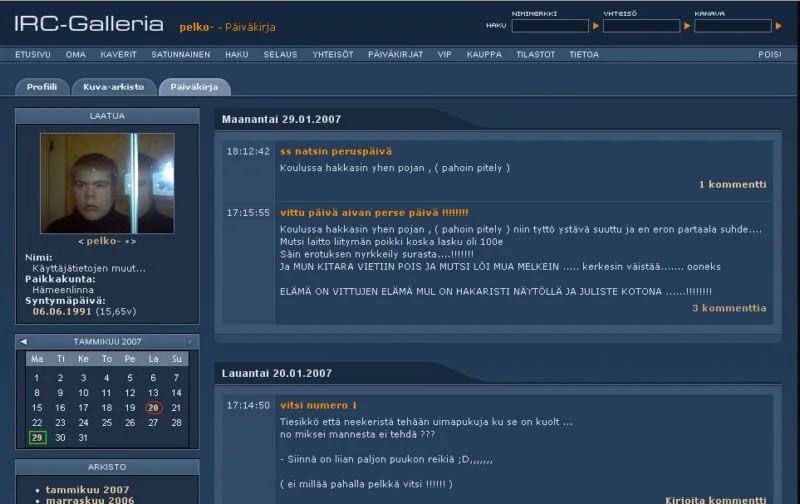Click the arrow next to Kanava search field
Screen dimensions: 800x504
[778, 26]
